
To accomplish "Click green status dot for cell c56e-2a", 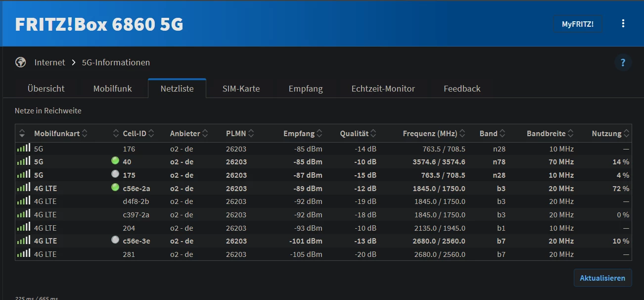I will [115, 188].
